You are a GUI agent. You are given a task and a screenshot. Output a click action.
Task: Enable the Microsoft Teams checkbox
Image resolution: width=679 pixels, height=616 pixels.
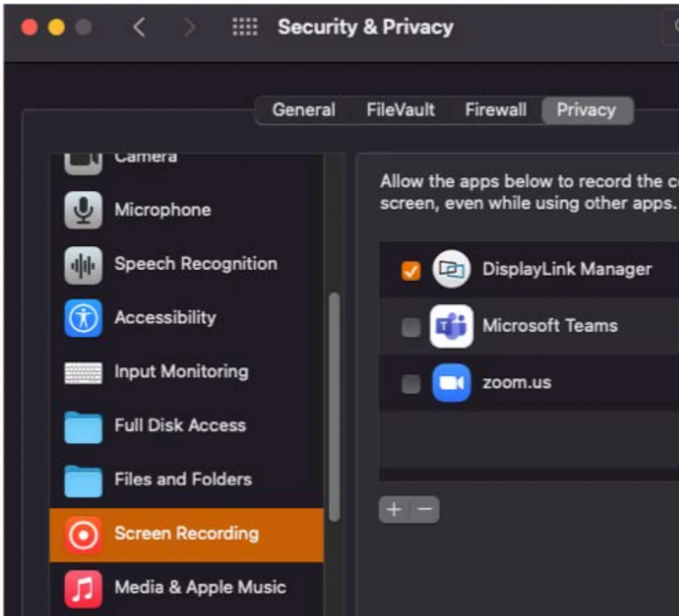tap(411, 327)
